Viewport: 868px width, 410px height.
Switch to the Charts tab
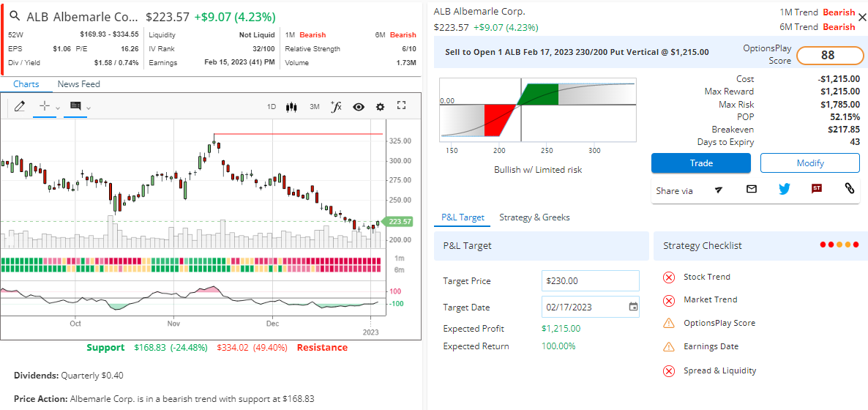point(26,84)
